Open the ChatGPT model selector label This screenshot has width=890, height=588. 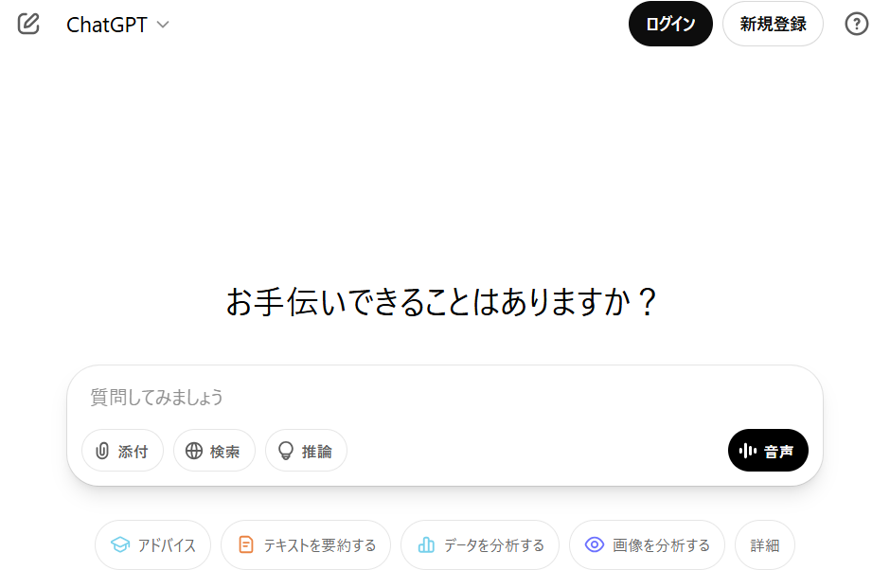107,25
